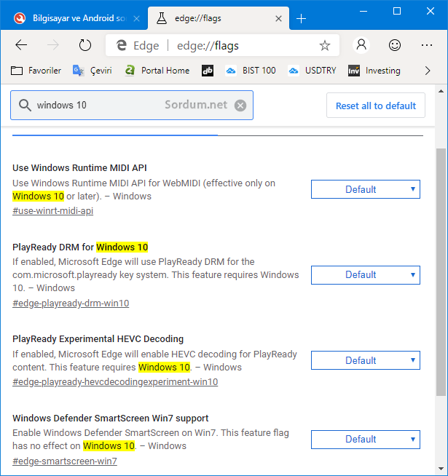Open the USDTRY bookmark

click(312, 71)
